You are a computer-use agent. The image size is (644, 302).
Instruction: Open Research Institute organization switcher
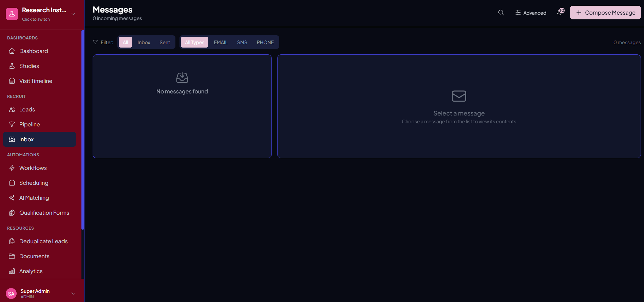(x=41, y=14)
